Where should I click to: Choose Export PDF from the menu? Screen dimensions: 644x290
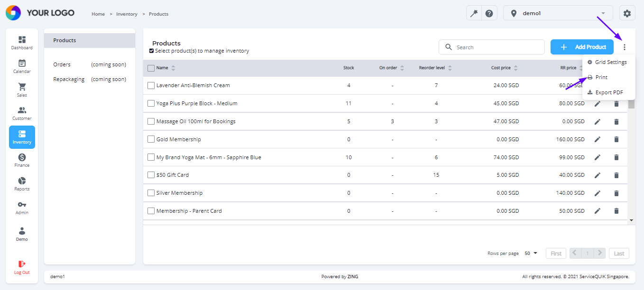click(x=607, y=92)
